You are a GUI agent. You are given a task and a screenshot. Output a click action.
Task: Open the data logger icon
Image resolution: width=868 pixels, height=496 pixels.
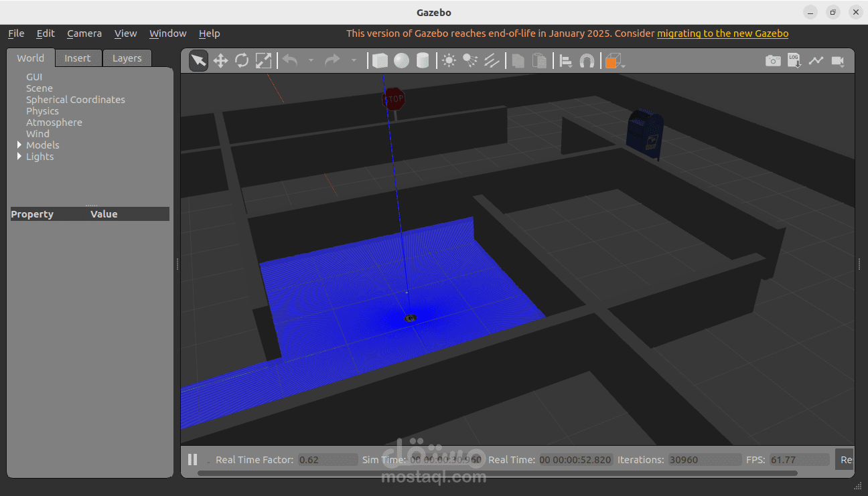(794, 61)
